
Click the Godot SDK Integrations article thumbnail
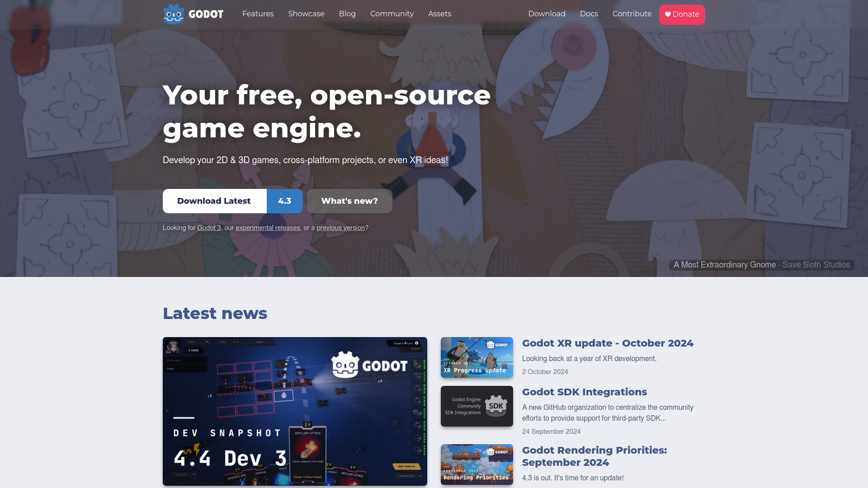[x=476, y=406]
